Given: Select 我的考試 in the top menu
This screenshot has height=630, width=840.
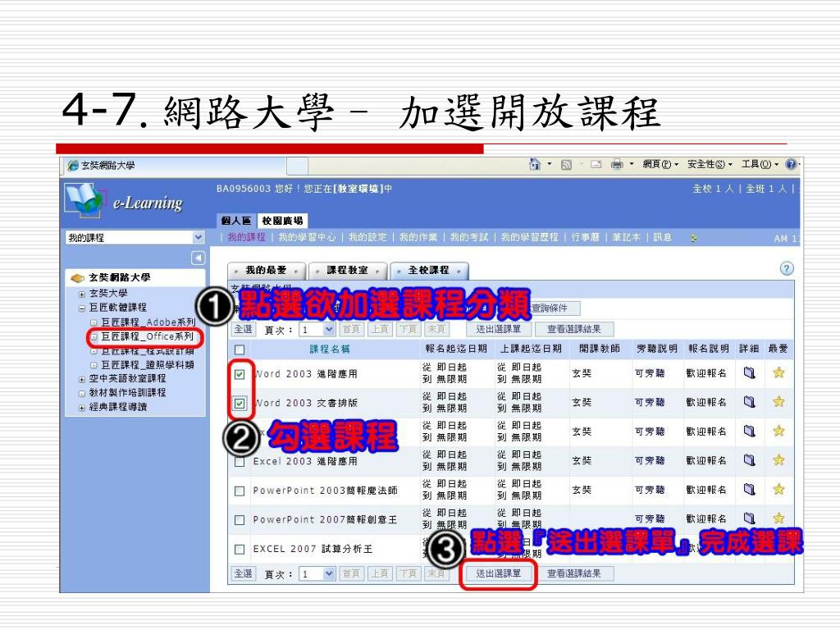Looking at the screenshot, I should [x=468, y=237].
